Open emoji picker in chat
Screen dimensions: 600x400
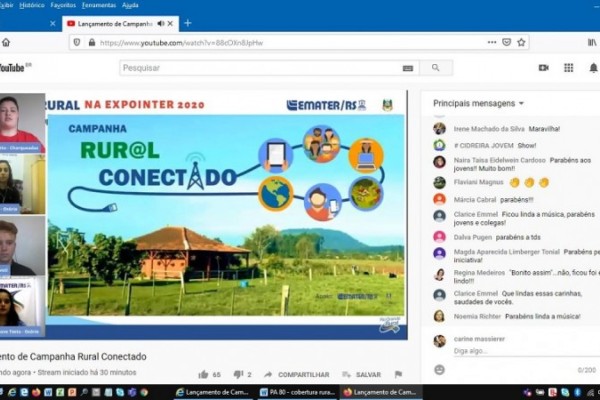point(439,369)
